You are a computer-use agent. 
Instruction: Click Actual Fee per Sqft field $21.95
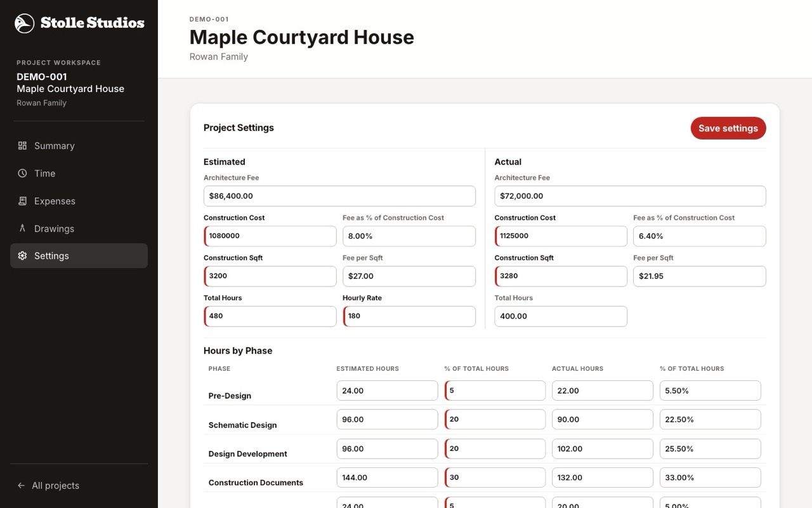click(700, 276)
